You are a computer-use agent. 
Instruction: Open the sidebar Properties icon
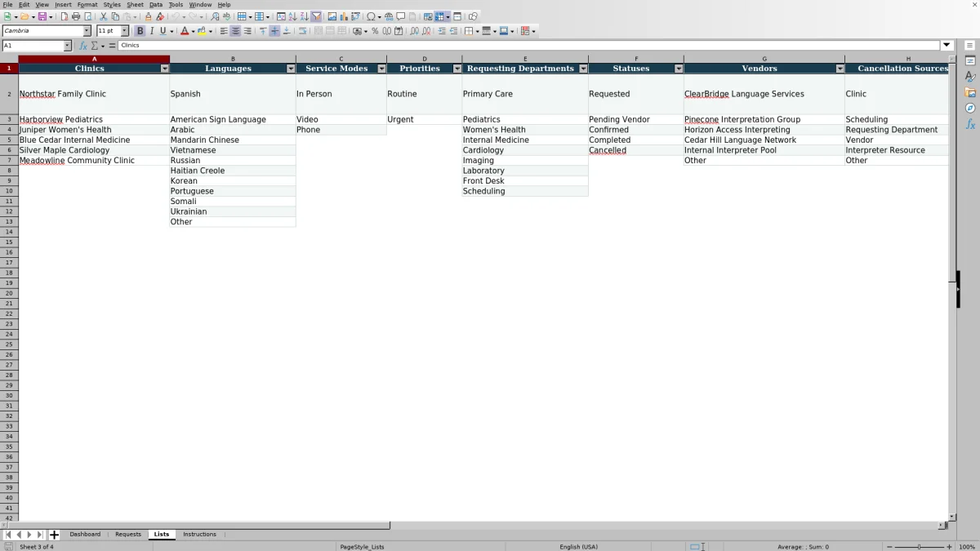pyautogui.click(x=970, y=61)
